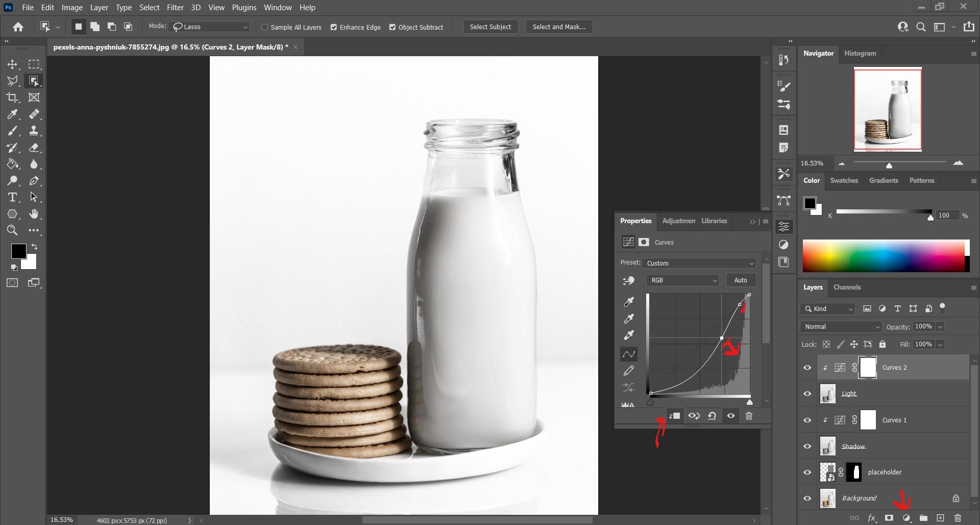Open the Opacity value dropdown
Screen dimensions: 980x525
click(940, 327)
